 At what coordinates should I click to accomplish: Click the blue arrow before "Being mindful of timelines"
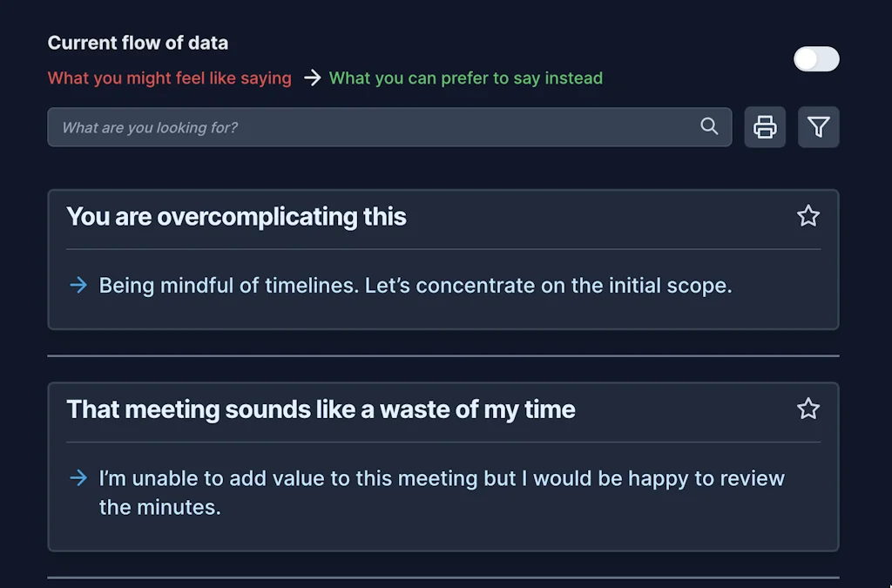click(78, 285)
